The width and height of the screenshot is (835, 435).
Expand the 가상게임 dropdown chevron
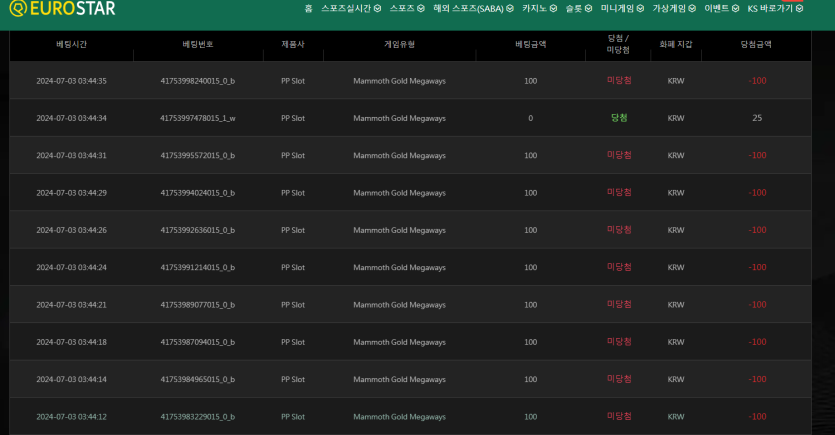[692, 9]
